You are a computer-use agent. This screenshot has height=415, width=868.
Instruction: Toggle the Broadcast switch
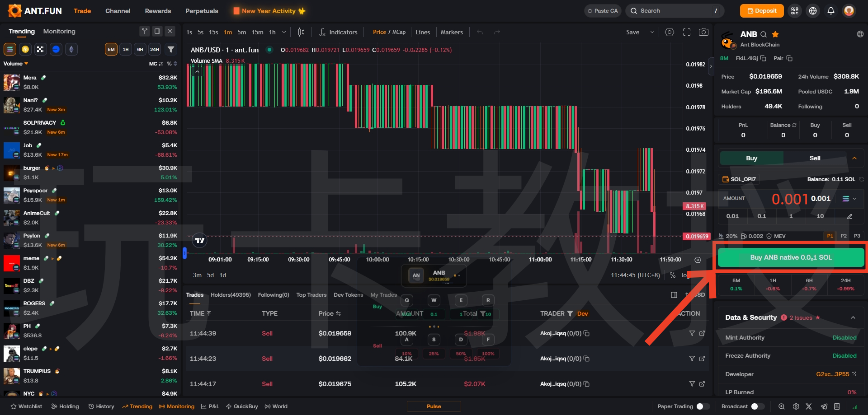pos(757,406)
